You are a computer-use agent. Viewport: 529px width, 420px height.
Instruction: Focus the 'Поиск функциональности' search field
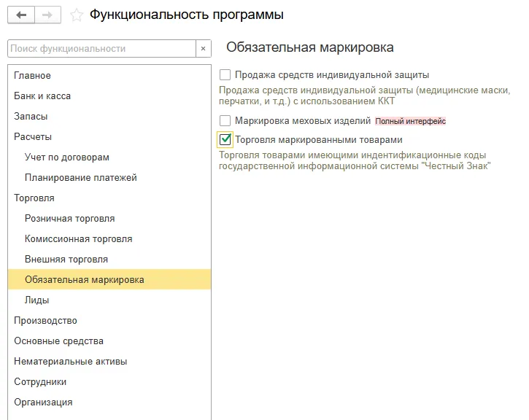pyautogui.click(x=101, y=49)
